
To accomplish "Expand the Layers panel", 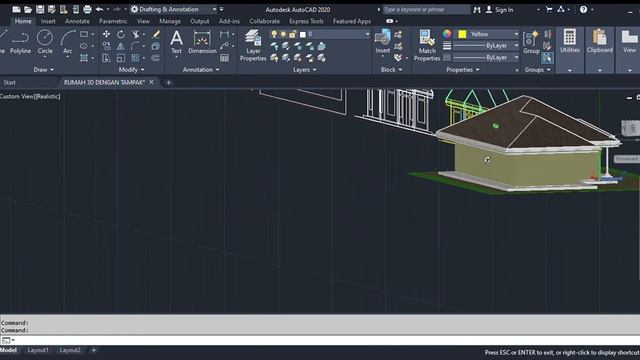I will (x=304, y=70).
